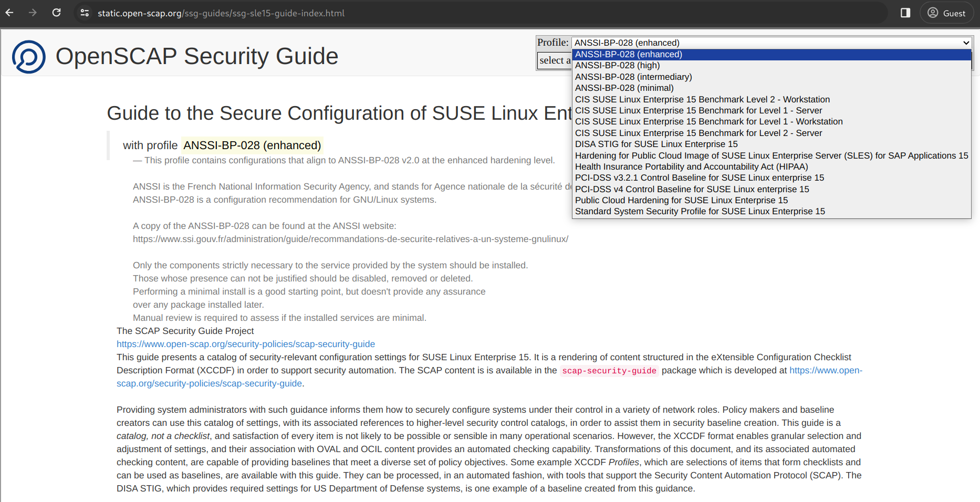
Task: Reload the current page
Action: (57, 13)
